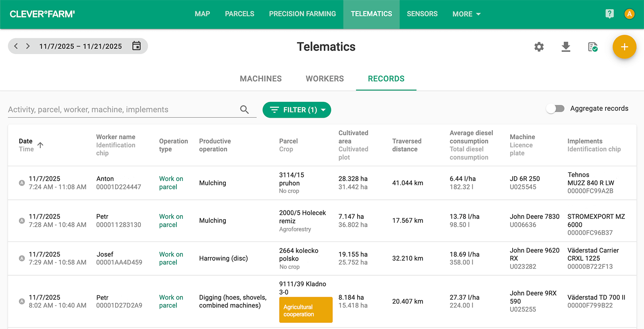
Task: Open the user avatar menu
Action: click(629, 14)
